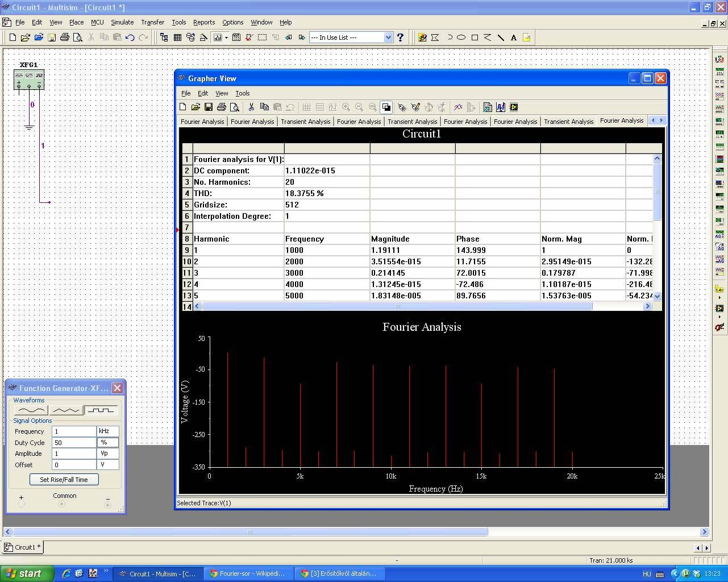Viewport: 728px width, 582px height.
Task: Open the Simulate menu
Action: 122,22
